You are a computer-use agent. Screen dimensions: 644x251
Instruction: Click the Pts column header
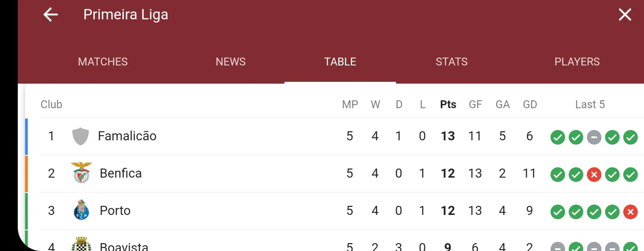pyautogui.click(x=448, y=105)
